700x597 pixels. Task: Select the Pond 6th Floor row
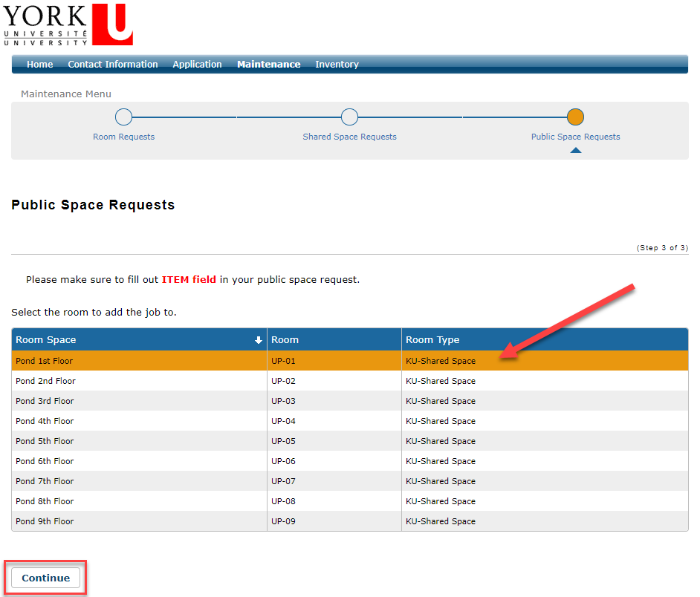(350, 461)
